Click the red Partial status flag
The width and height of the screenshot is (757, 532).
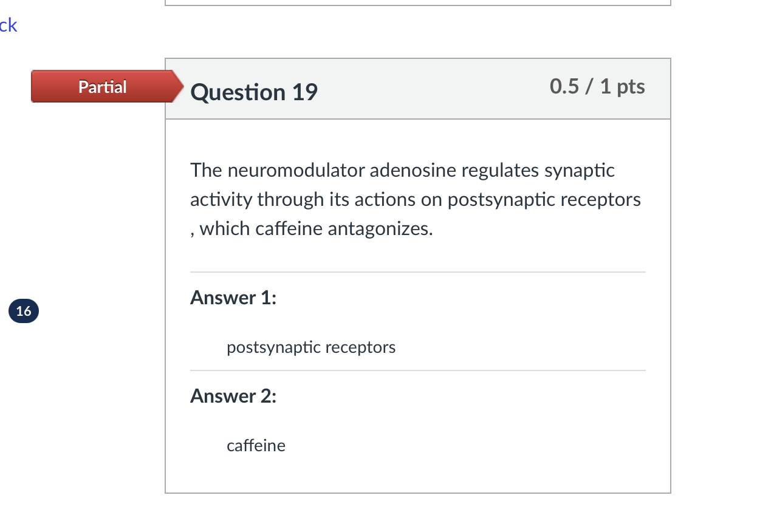tap(102, 86)
